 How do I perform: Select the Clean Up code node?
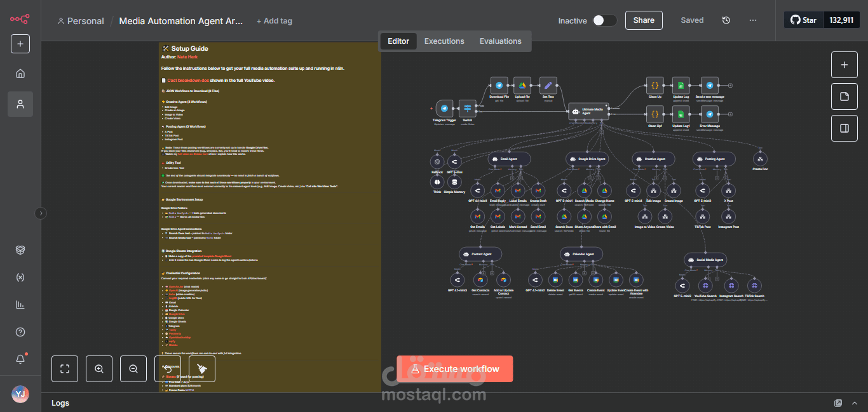coord(654,86)
